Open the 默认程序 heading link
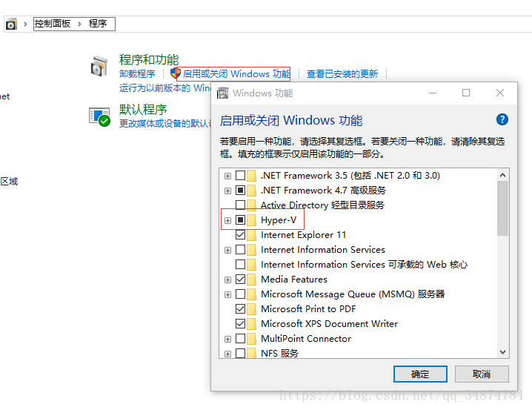Viewport: 532px width, 410px height. tap(143, 110)
